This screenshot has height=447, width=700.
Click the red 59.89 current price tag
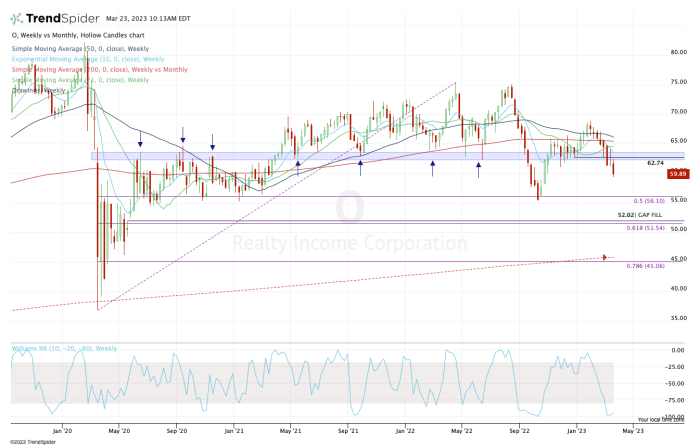pyautogui.click(x=678, y=174)
